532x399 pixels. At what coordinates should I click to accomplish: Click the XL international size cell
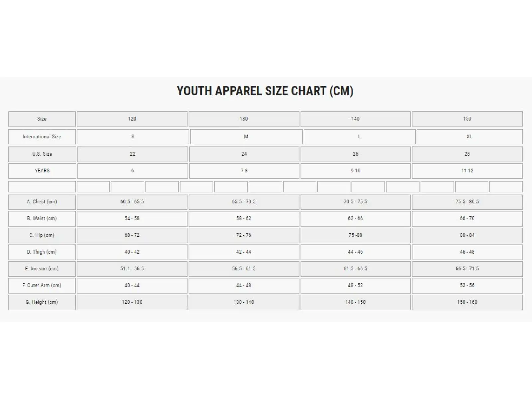click(469, 137)
